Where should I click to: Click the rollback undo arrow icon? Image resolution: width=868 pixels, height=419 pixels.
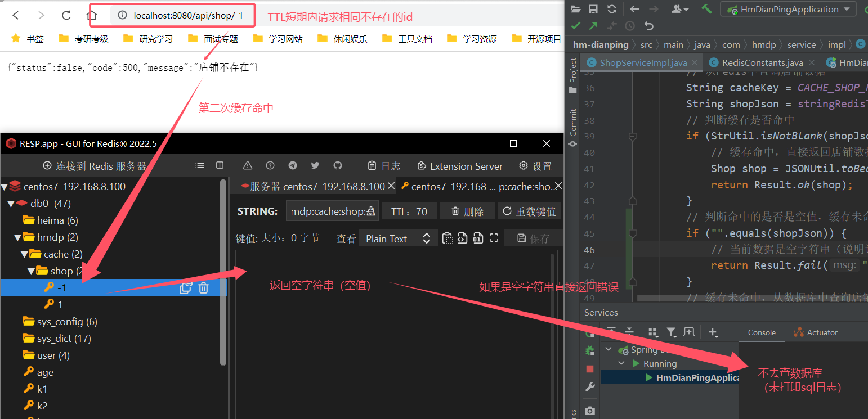coord(648,26)
